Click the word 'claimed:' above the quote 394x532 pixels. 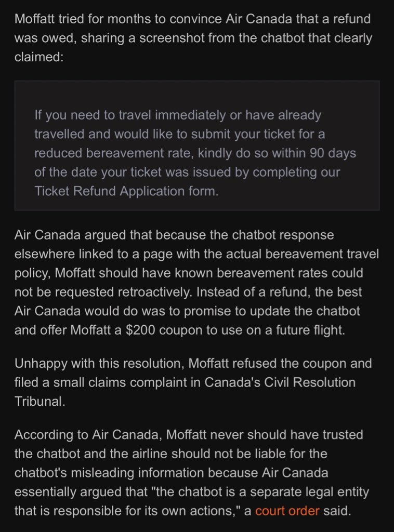39,57
